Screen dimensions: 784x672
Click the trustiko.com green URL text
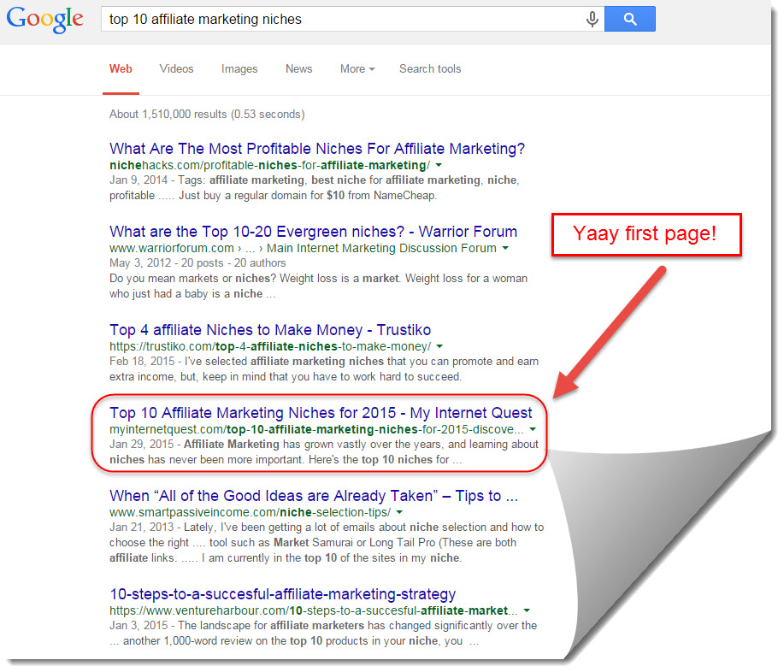[x=270, y=346]
